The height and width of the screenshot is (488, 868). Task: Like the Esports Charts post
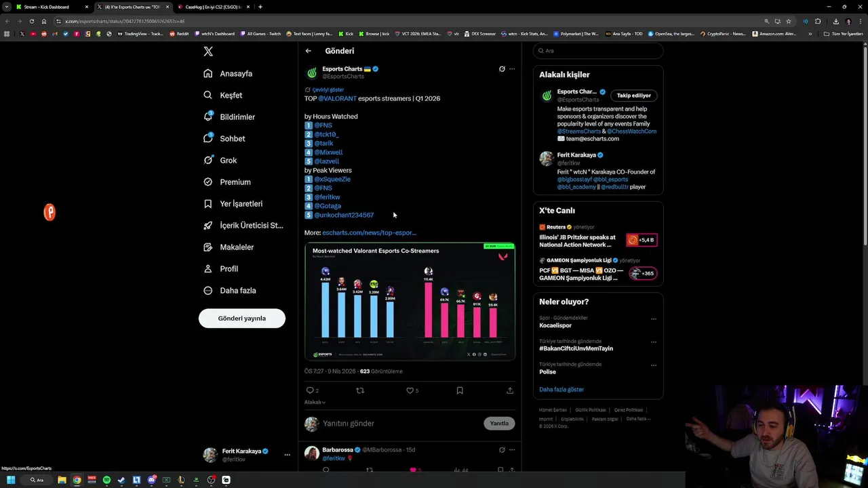click(x=410, y=390)
